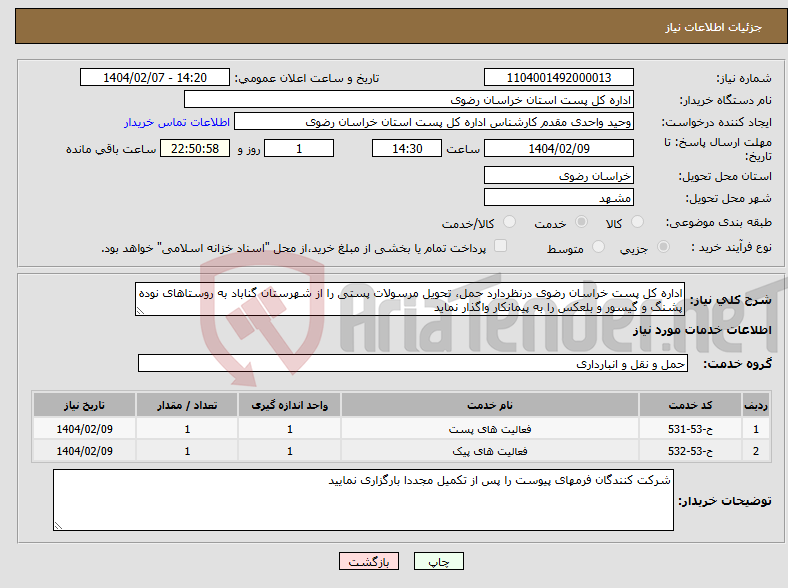788x588 pixels.
Task: Click the ردیف column header
Action: click(x=756, y=405)
